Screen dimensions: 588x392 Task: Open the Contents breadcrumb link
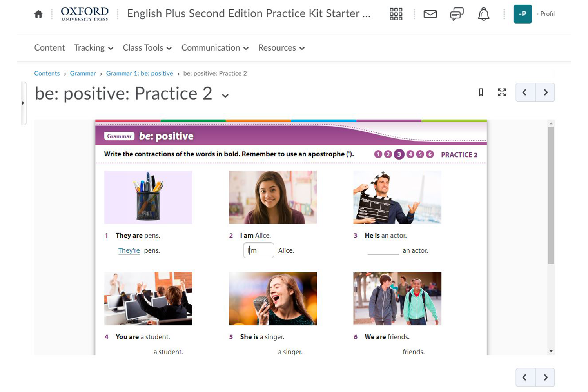[47, 73]
